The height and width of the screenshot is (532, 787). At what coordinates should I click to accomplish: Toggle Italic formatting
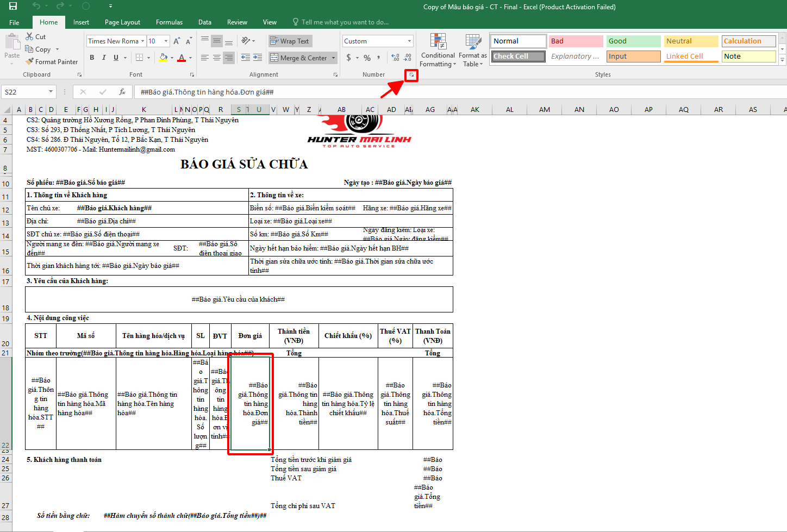[104, 58]
